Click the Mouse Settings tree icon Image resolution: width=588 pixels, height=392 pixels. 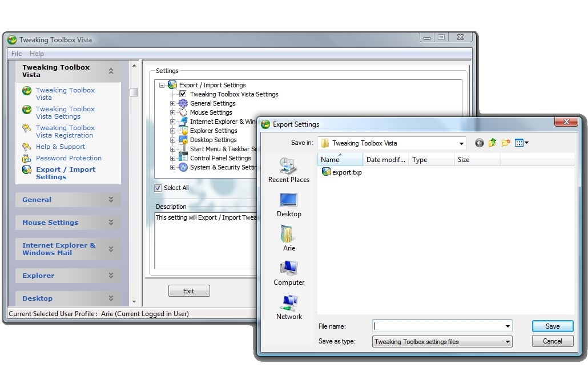point(182,112)
